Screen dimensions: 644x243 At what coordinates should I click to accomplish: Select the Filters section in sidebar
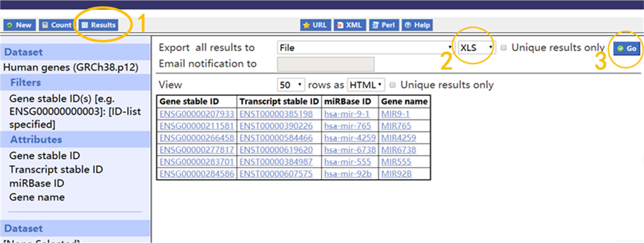click(25, 82)
